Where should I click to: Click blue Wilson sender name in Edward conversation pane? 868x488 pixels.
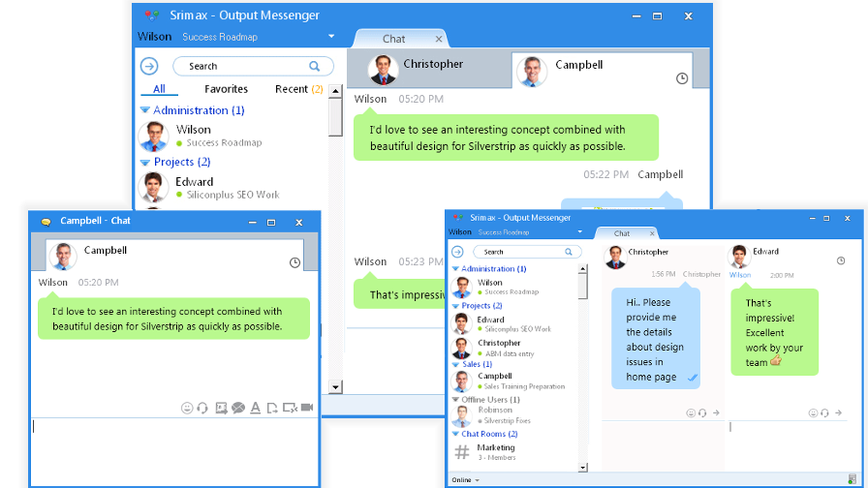pyautogui.click(x=740, y=275)
